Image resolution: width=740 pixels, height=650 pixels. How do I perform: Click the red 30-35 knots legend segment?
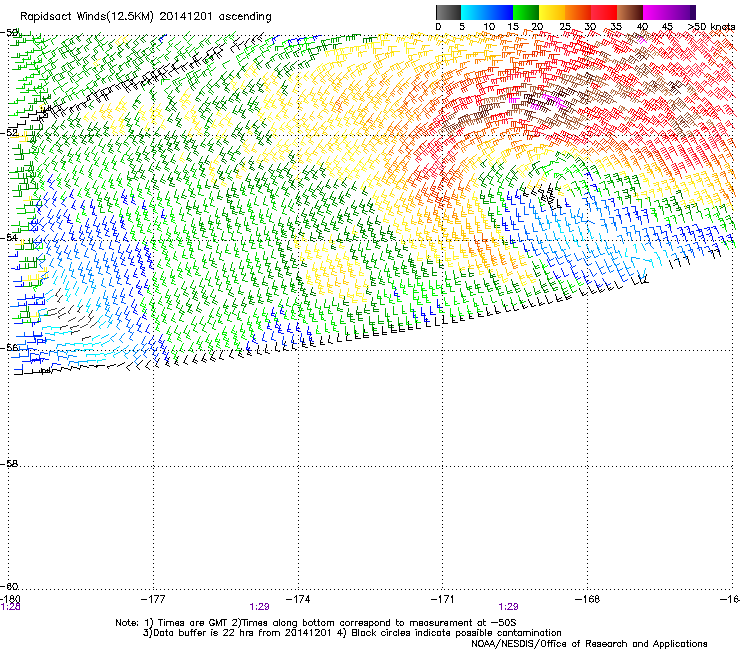[604, 12]
